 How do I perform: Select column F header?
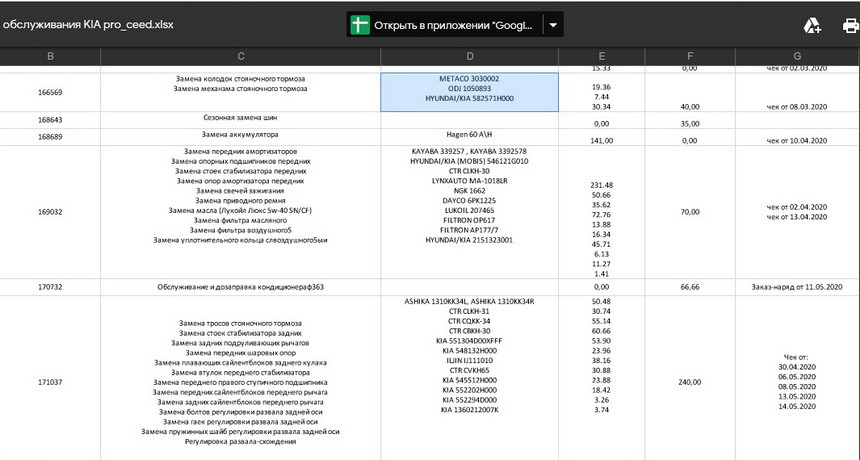690,56
